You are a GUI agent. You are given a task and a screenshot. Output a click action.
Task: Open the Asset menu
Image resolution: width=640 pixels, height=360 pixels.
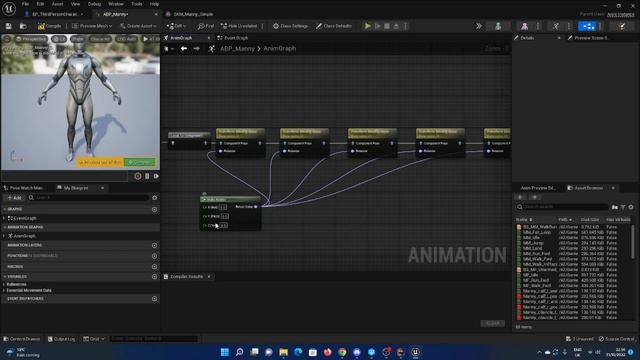pyautogui.click(x=57, y=4)
